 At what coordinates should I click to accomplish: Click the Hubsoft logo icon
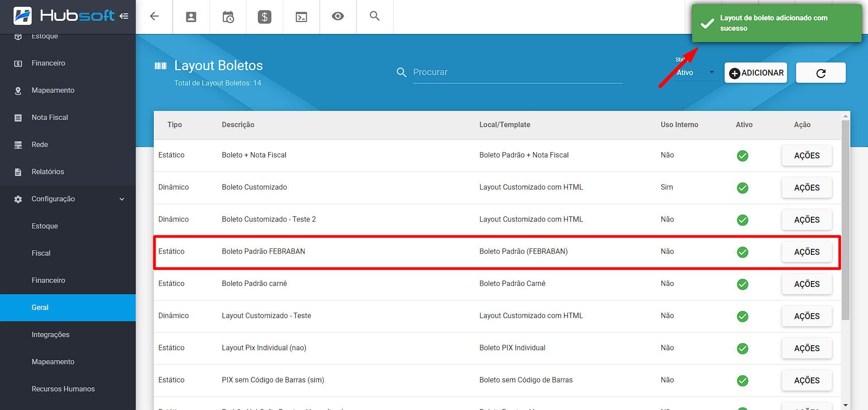(x=23, y=16)
